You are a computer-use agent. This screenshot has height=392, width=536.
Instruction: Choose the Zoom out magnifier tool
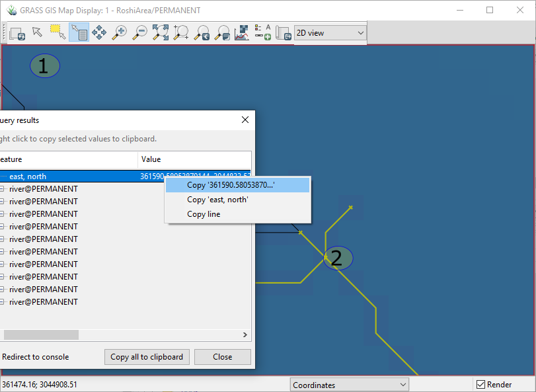tap(140, 32)
